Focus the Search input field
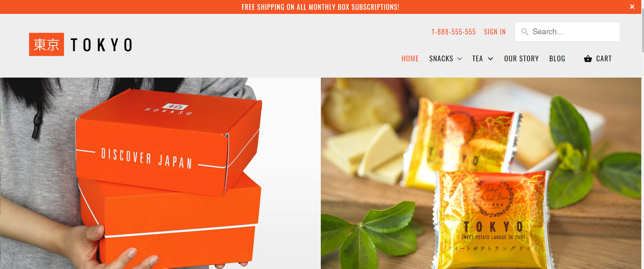 567,32
